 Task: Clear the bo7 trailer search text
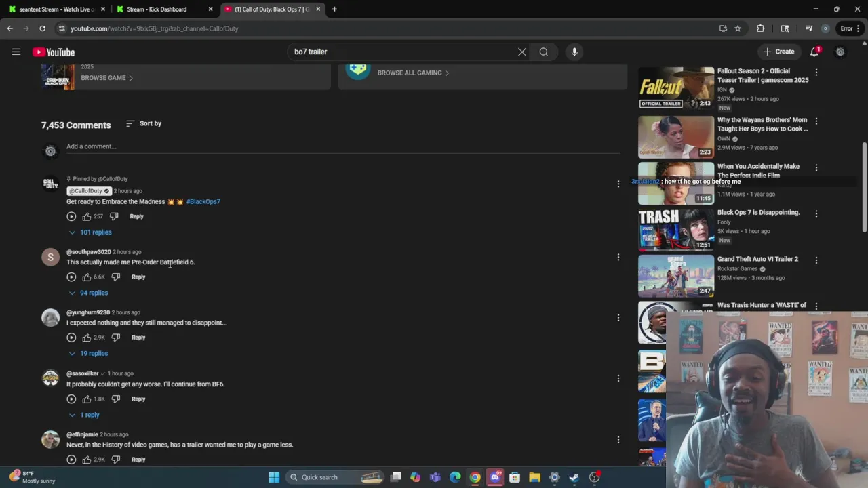pos(522,52)
